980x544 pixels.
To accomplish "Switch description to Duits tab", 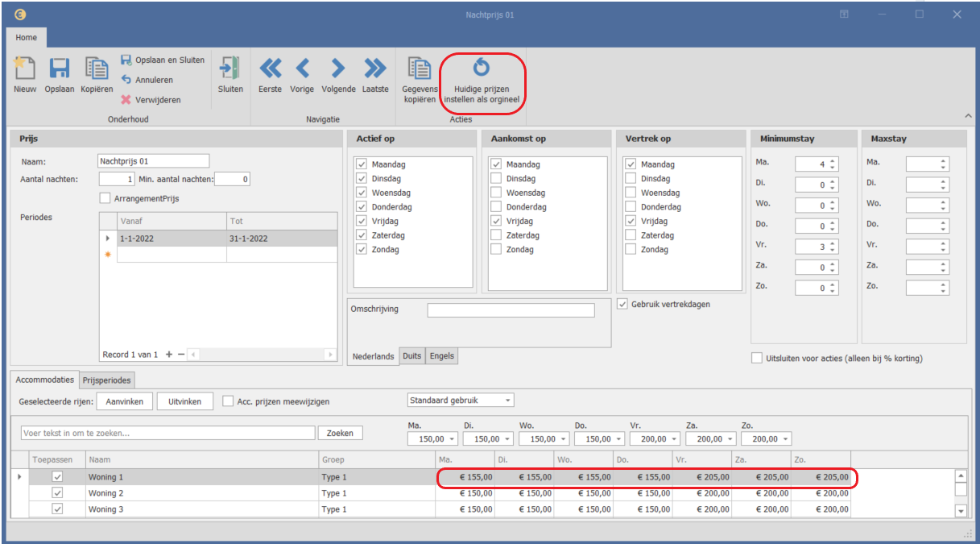I will (411, 356).
